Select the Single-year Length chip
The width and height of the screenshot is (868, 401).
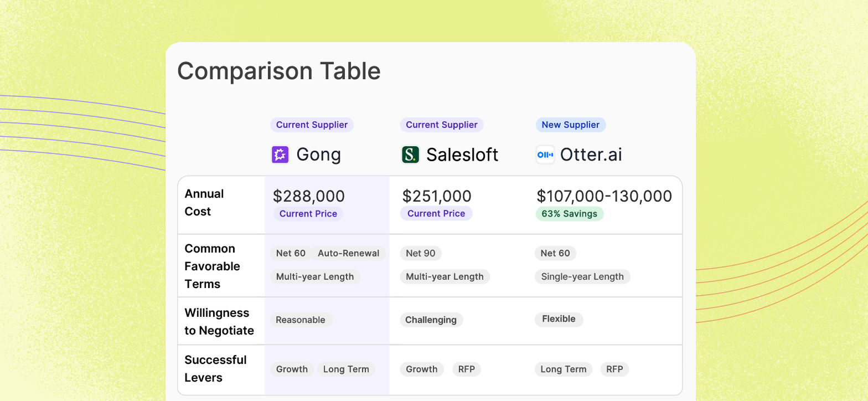[x=582, y=276]
